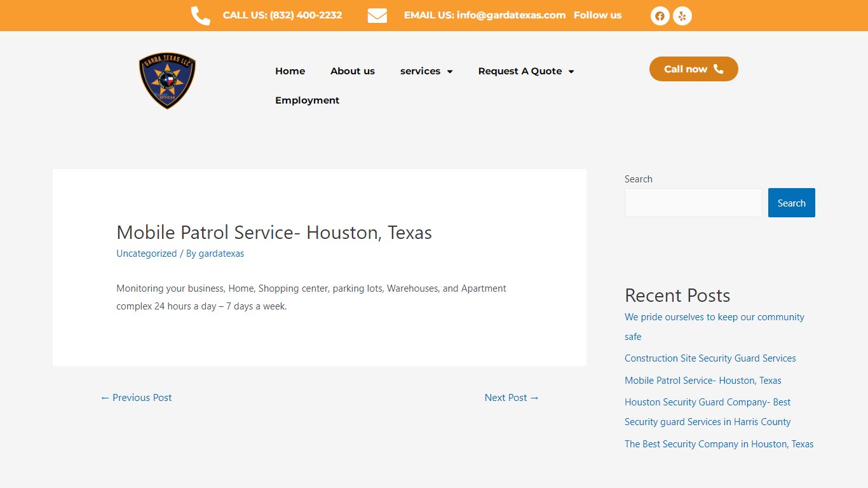Open the gardatexas author link
This screenshot has height=488, width=868.
(221, 254)
